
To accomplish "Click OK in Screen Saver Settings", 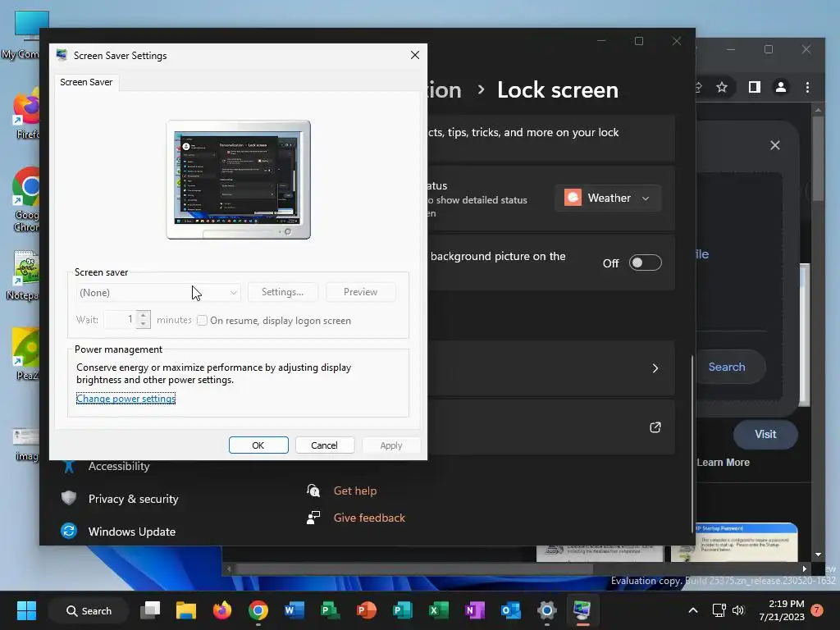I will coord(258,445).
